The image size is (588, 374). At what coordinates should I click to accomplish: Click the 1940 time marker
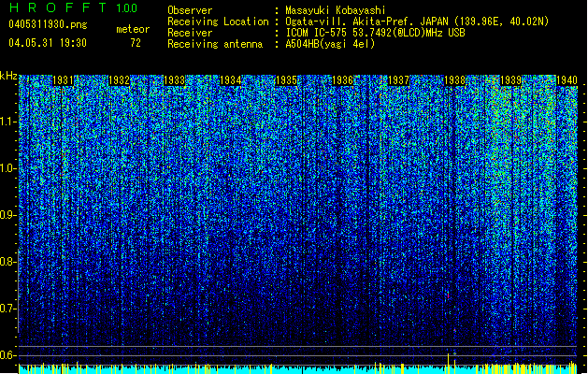[566, 80]
